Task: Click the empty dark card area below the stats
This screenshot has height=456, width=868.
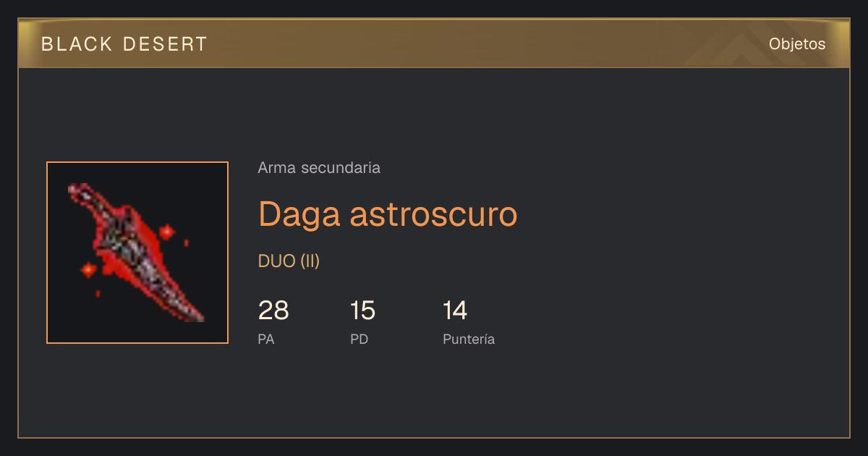Action: [x=434, y=394]
